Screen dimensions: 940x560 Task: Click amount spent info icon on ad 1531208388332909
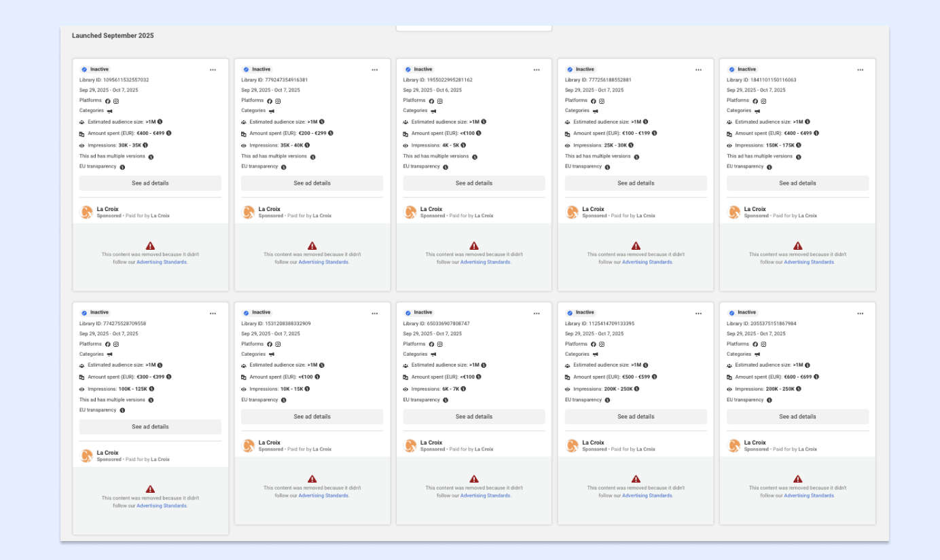(317, 377)
